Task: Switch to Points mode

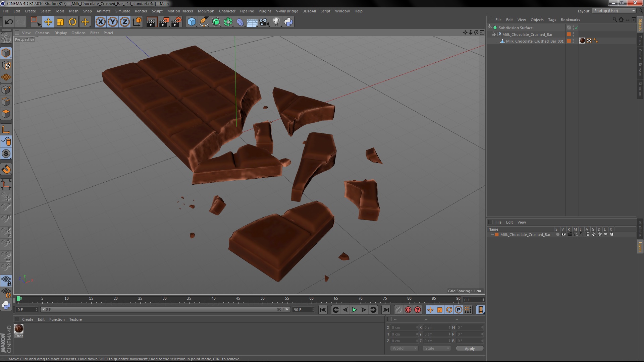Action: 6,90
